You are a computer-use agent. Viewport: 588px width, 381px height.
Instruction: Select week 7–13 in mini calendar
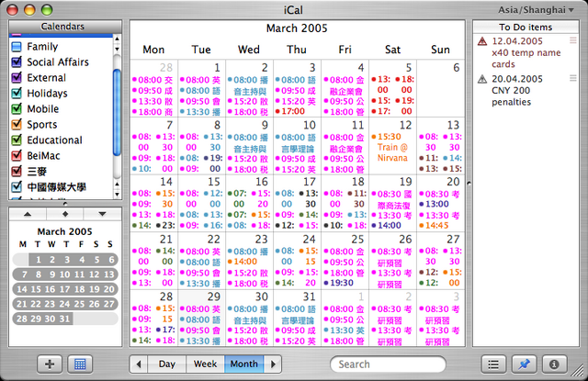65,275
